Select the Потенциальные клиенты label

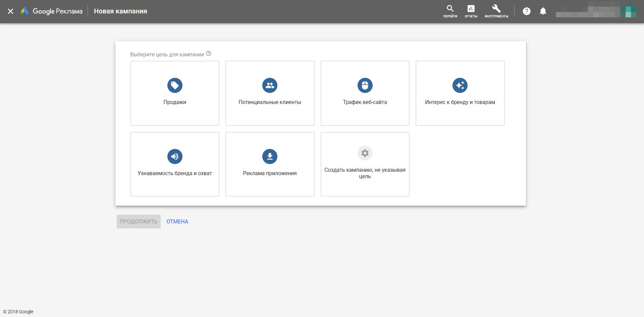270,102
